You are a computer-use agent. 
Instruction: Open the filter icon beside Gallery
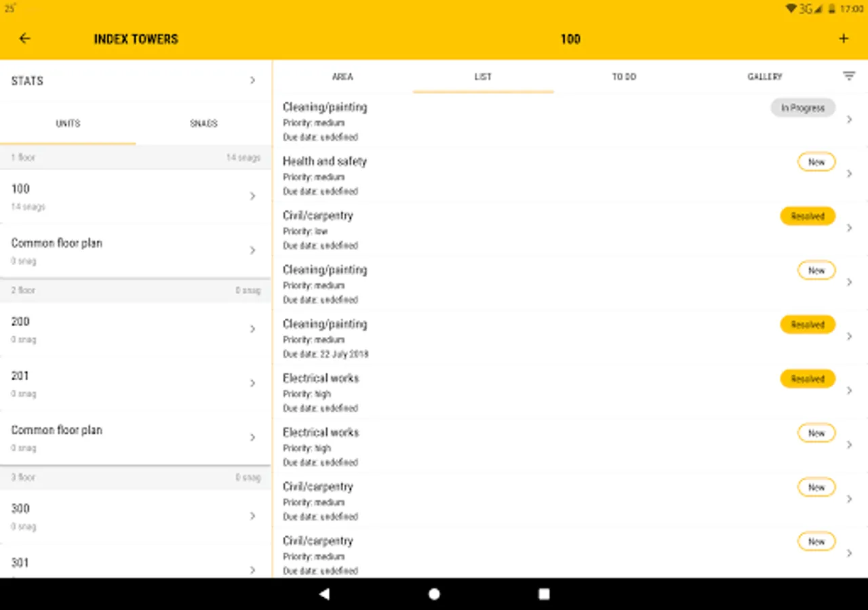click(x=849, y=77)
